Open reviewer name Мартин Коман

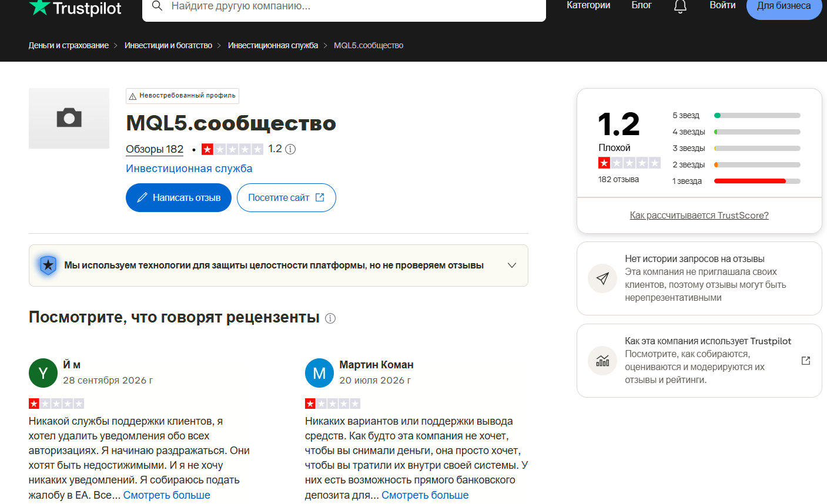coord(376,365)
